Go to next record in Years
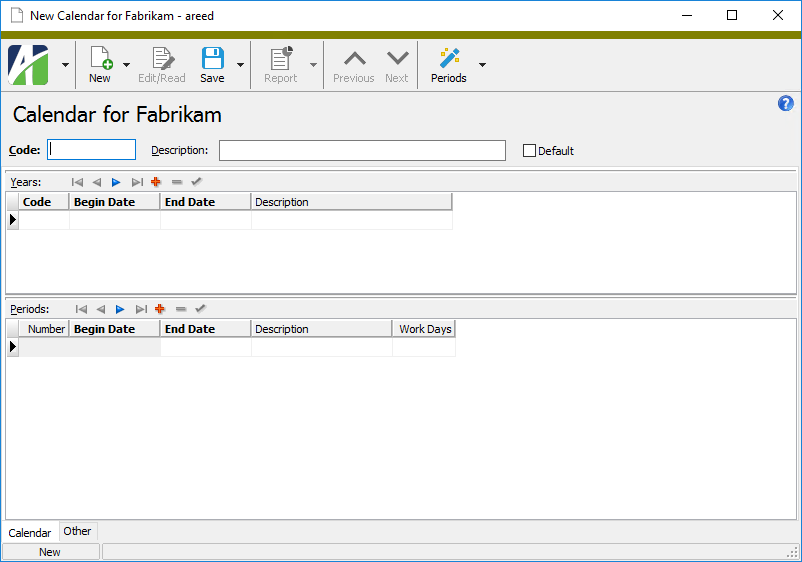This screenshot has width=802, height=562. pos(116,182)
